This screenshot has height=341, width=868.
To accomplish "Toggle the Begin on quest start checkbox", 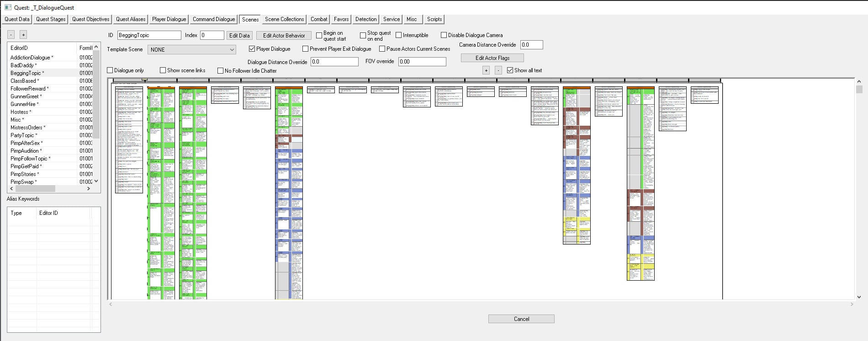I will tap(319, 36).
